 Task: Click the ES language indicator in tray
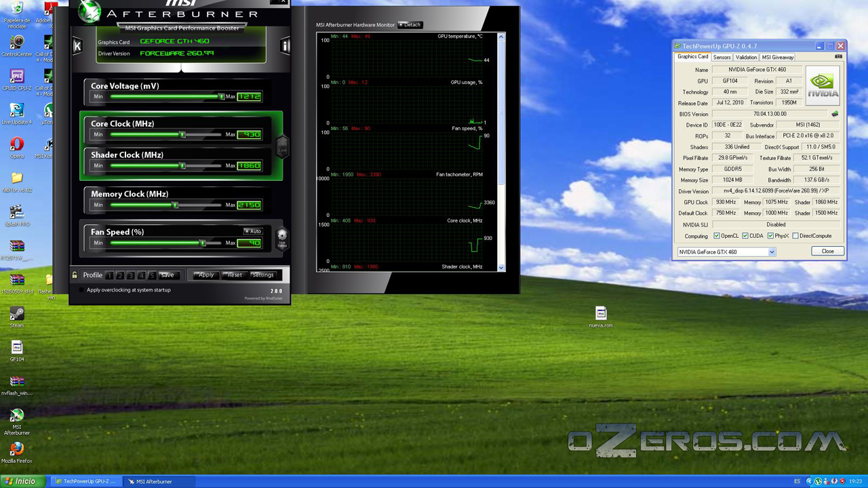797,481
